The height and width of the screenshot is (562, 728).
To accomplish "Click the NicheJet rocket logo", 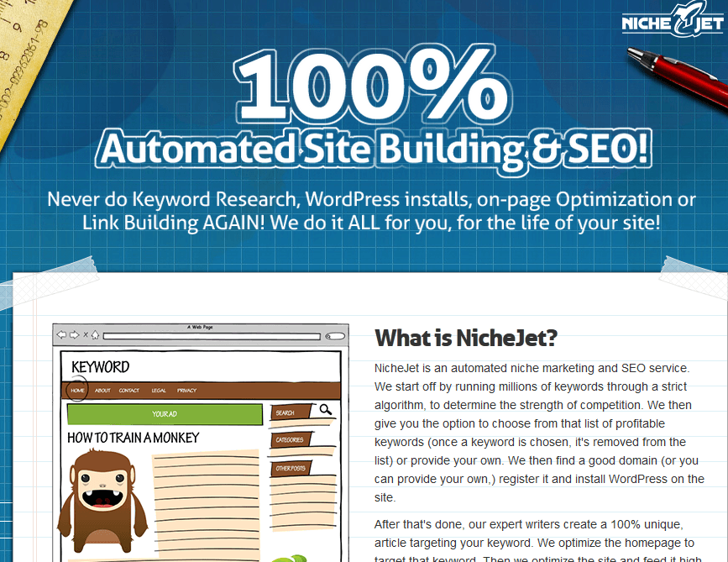I will [x=673, y=21].
